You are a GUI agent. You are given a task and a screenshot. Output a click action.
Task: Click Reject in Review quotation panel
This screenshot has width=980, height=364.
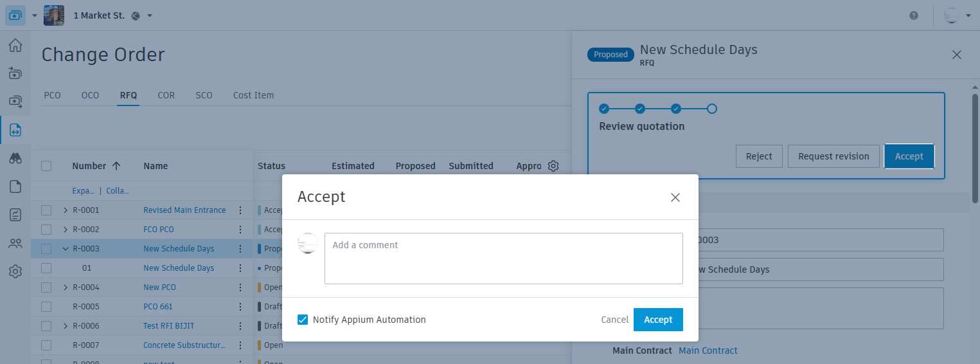coord(759,156)
